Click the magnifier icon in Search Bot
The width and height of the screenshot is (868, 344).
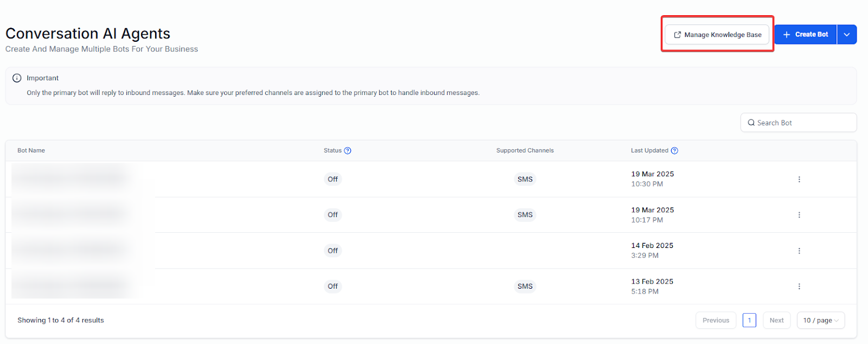pyautogui.click(x=751, y=123)
